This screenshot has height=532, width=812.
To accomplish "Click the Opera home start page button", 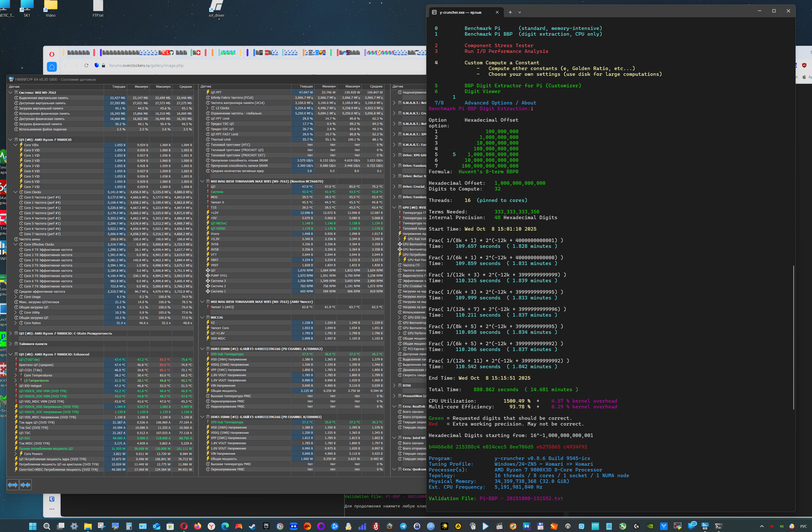I will tap(52, 67).
